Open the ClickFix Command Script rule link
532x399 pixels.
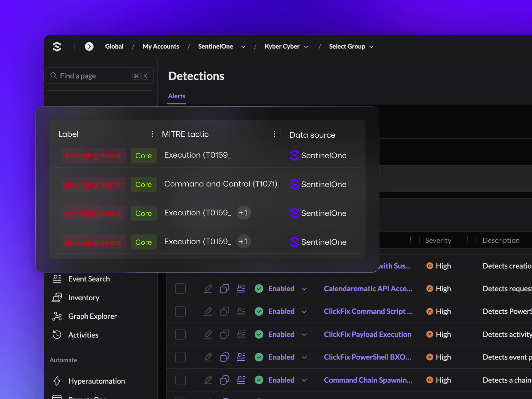368,311
